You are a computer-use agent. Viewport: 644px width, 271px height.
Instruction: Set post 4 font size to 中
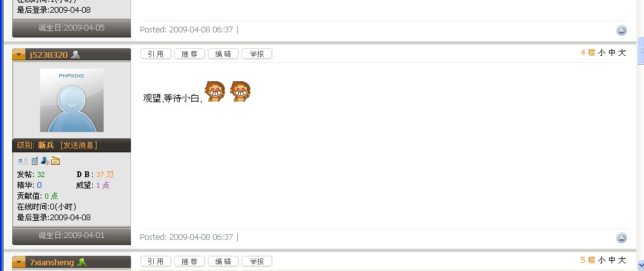pos(612,53)
